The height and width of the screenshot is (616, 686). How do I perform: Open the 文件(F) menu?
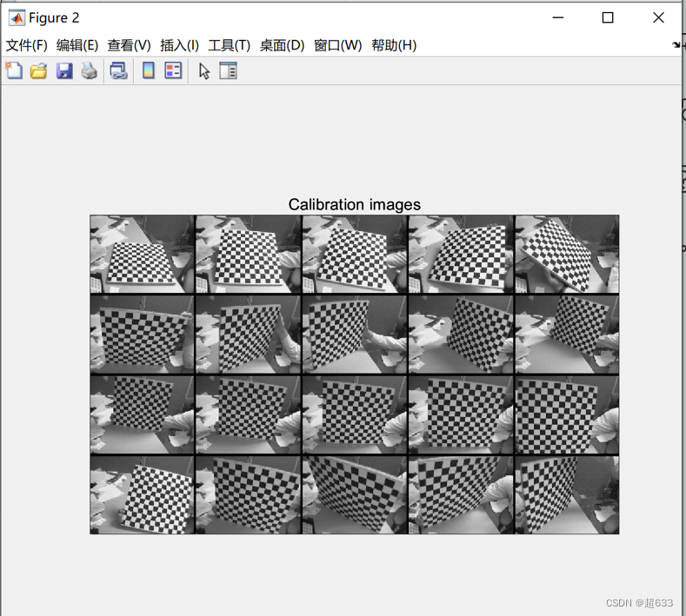click(27, 45)
